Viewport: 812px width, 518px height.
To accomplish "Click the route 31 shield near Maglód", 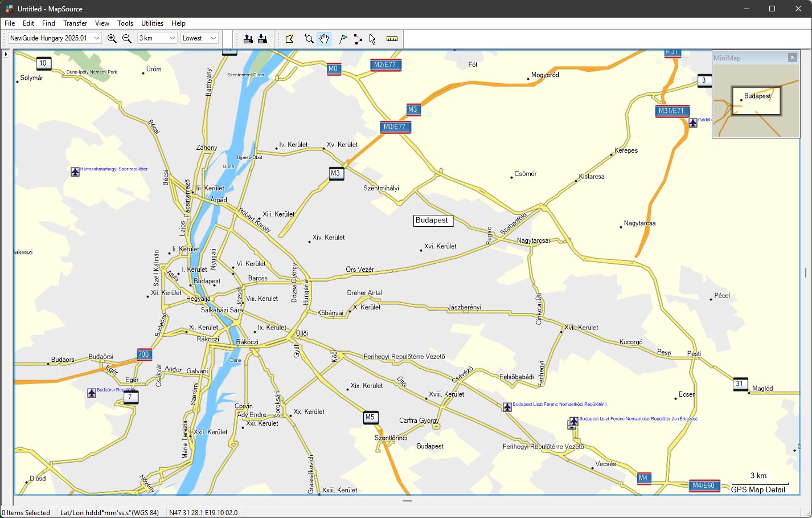I will click(x=740, y=384).
